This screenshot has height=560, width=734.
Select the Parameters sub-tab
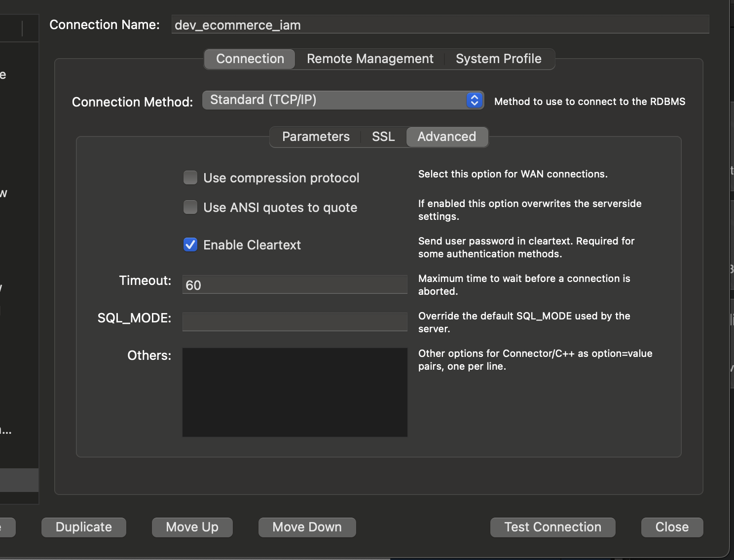pyautogui.click(x=316, y=137)
